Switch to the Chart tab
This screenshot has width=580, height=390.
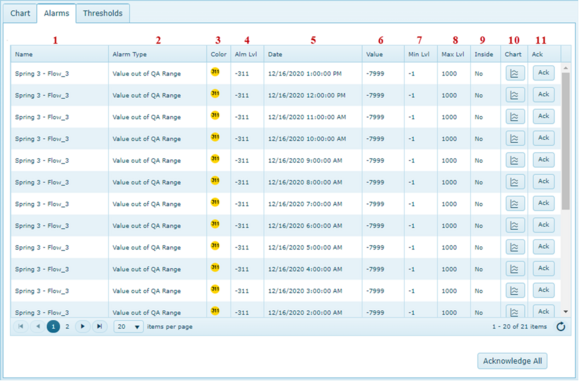pos(20,13)
